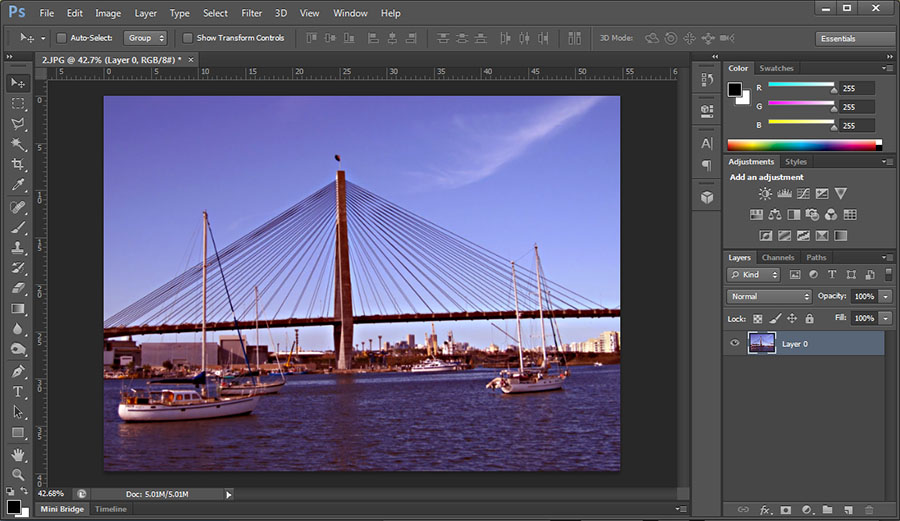The height and width of the screenshot is (521, 900).
Task: Select the Crop tool
Action: pyautogui.click(x=18, y=164)
